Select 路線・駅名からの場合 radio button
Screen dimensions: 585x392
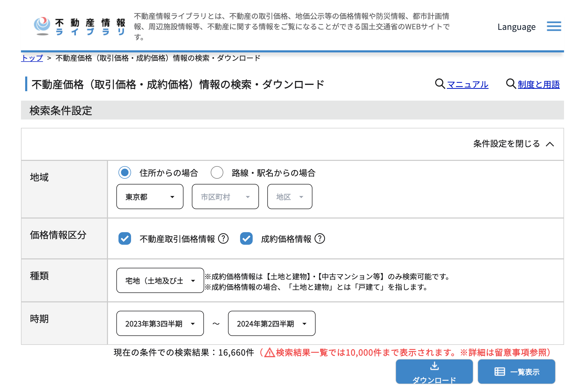coord(217,172)
